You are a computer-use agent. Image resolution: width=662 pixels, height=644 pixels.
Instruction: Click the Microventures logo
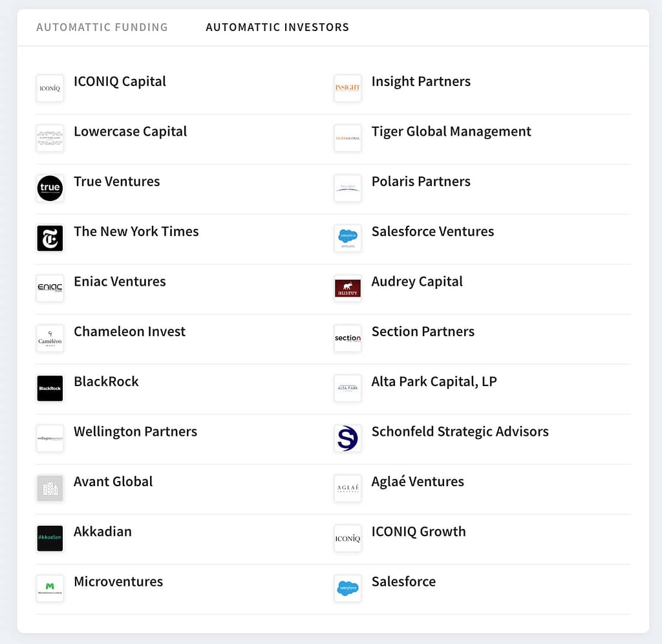click(50, 588)
